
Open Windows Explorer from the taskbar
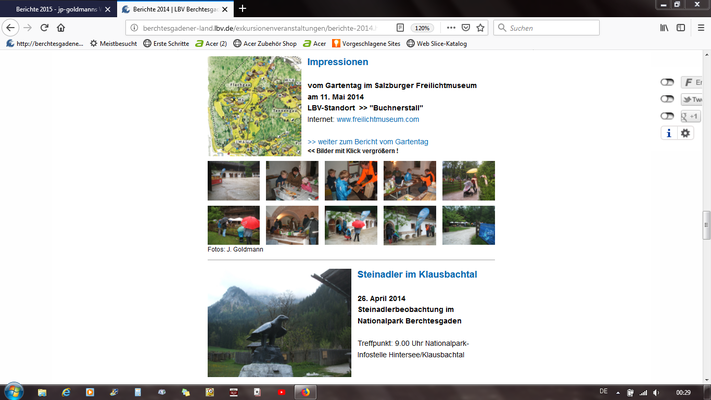[42, 392]
